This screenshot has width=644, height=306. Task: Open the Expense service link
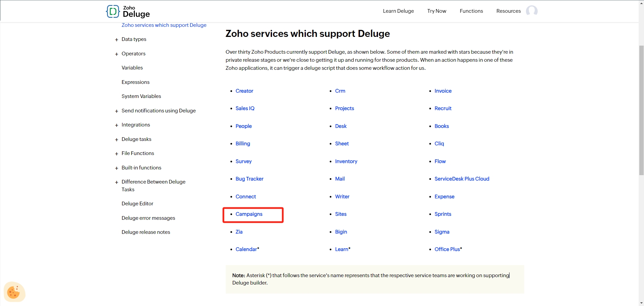pos(444,197)
